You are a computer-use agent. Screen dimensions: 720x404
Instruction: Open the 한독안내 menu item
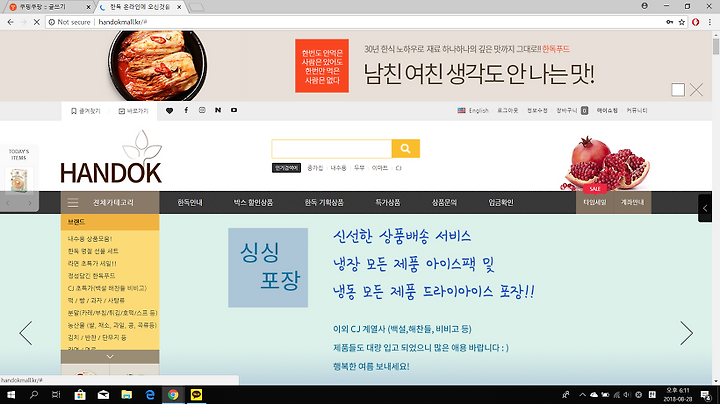190,202
